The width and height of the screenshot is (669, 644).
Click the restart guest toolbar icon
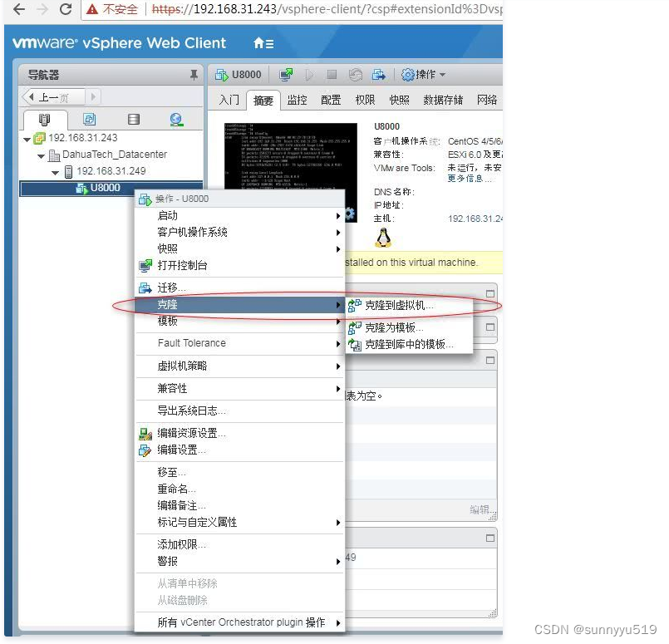355,75
